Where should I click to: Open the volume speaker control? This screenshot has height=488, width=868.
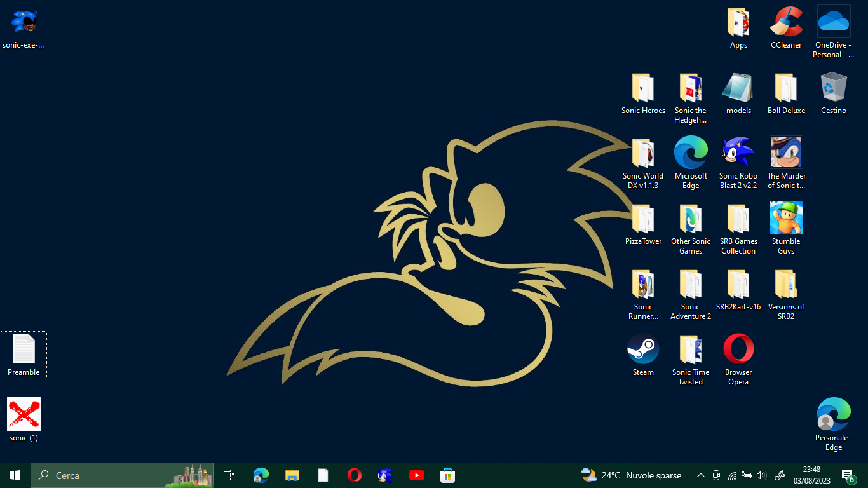(x=762, y=475)
